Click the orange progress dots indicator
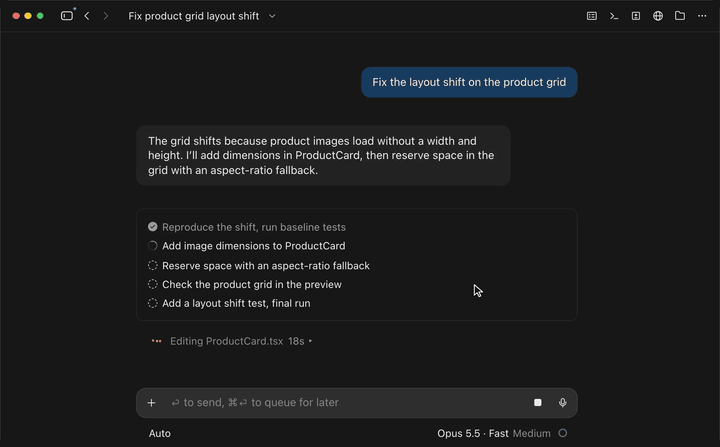Viewport: 720px width, 447px height. click(x=157, y=341)
